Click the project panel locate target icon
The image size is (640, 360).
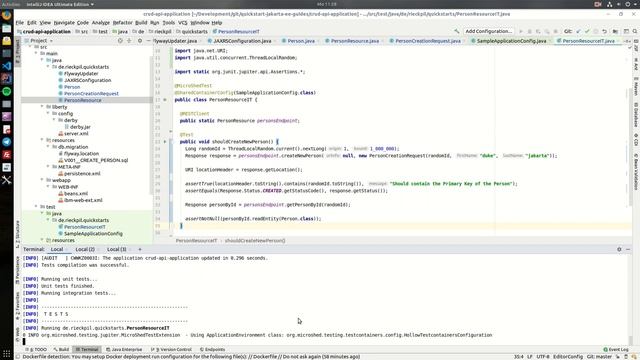pyautogui.click(x=120, y=41)
